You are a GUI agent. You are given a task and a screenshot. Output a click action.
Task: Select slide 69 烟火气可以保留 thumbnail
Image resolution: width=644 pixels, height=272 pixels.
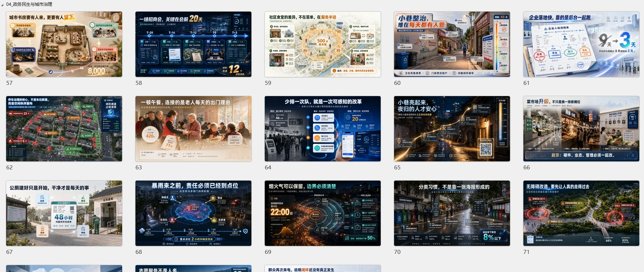click(323, 213)
